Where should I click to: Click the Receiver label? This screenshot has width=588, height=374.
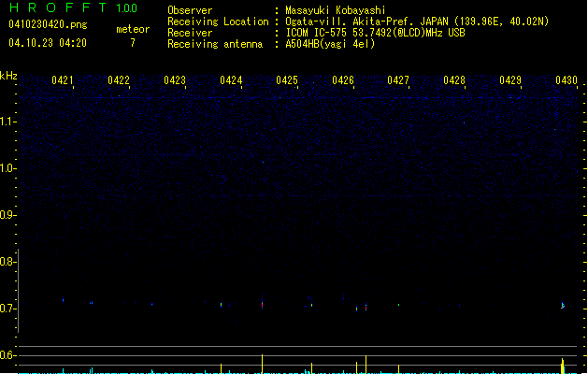(190, 33)
